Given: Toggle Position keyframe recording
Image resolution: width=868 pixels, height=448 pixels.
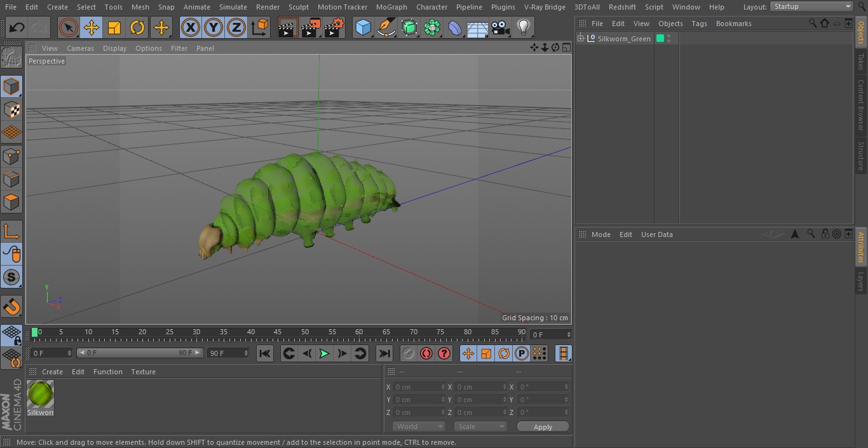Looking at the screenshot, I should (468, 353).
